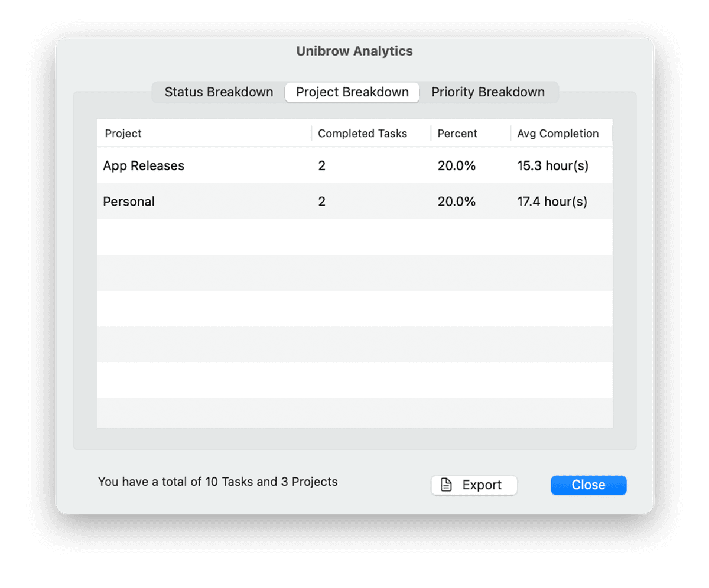Click the 15.3 hour(s) average completion cell

coord(553,166)
